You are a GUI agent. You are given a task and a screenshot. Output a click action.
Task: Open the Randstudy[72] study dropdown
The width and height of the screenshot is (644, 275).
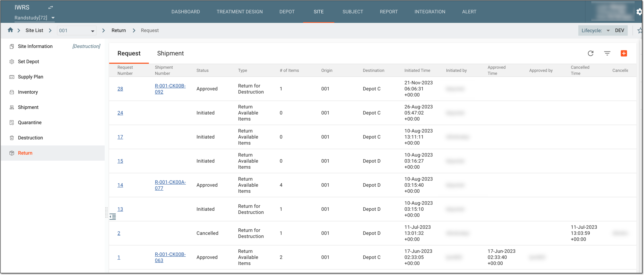coord(35,18)
